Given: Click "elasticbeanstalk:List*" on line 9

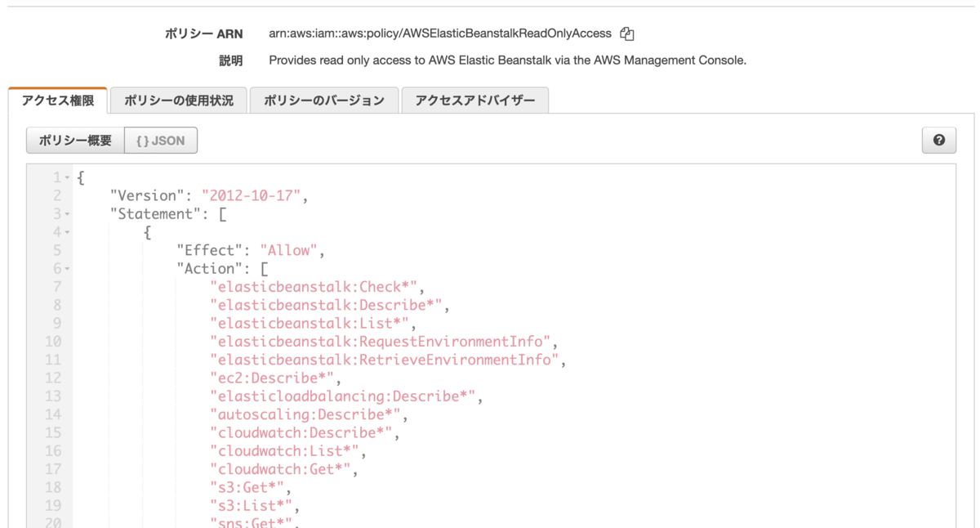Looking at the screenshot, I should coord(310,323).
